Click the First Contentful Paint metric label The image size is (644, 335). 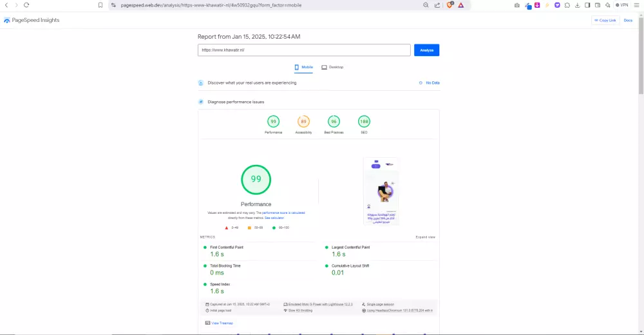(x=227, y=247)
